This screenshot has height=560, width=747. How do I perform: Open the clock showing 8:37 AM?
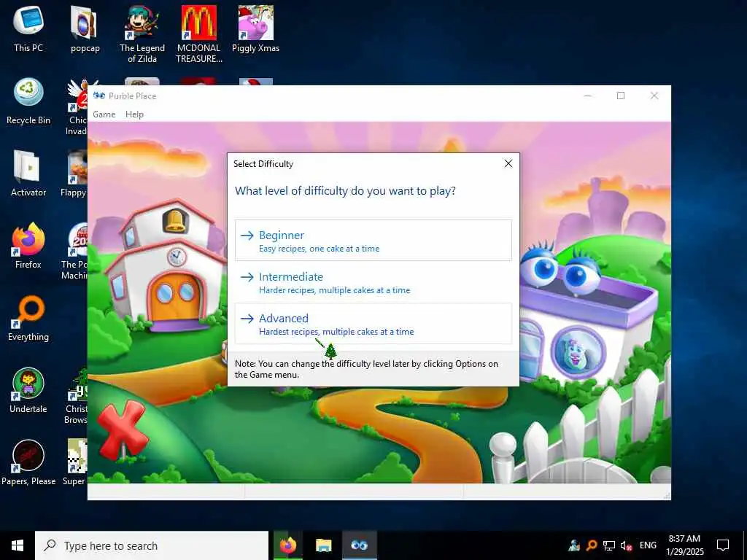pyautogui.click(x=684, y=545)
